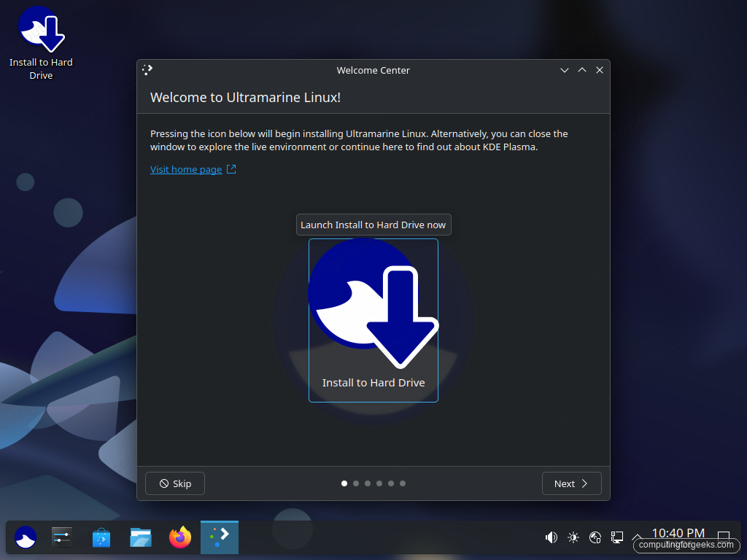
Task: Select the first page indicator dot
Action: pos(344,483)
